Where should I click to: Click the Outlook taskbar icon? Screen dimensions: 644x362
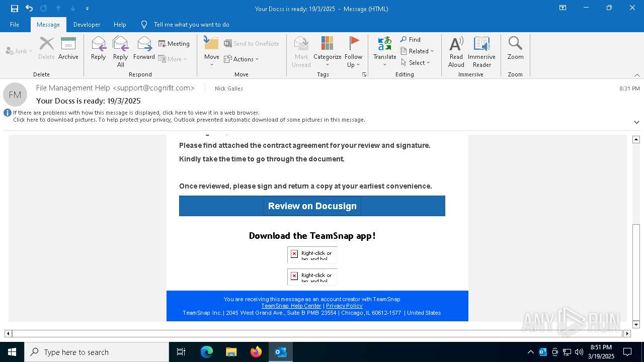pos(281,352)
